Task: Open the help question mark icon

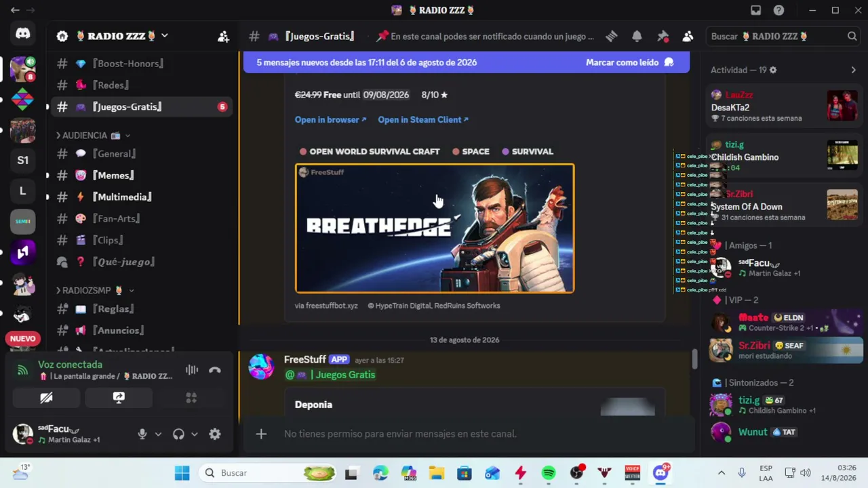Action: [779, 10]
